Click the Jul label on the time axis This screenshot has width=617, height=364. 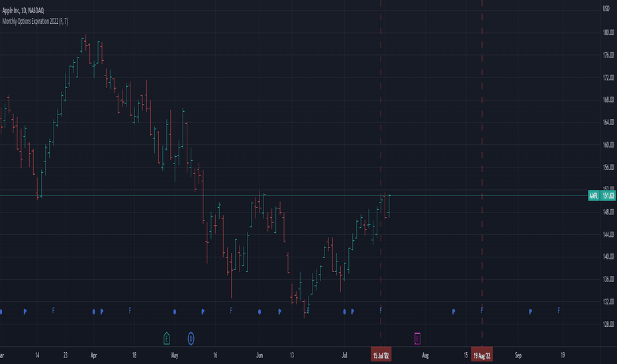pyautogui.click(x=344, y=355)
